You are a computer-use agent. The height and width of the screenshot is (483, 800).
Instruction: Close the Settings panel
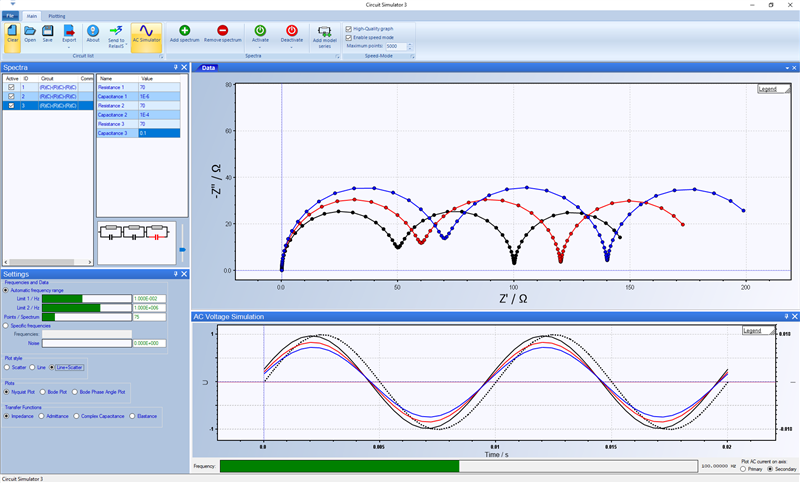(184, 274)
